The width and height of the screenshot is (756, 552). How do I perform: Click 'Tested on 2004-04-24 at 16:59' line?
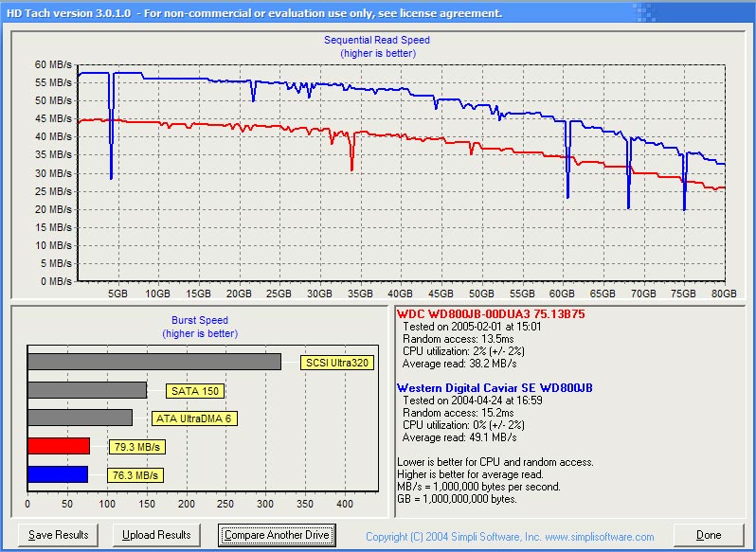472,401
